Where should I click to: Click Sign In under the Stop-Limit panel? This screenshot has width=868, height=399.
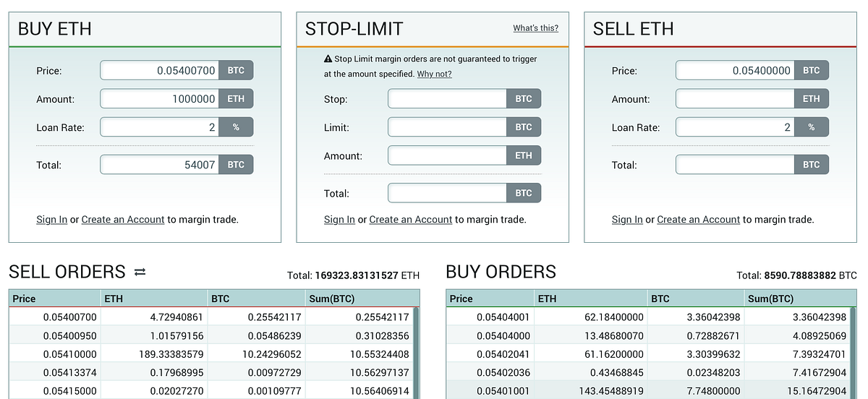click(x=339, y=219)
